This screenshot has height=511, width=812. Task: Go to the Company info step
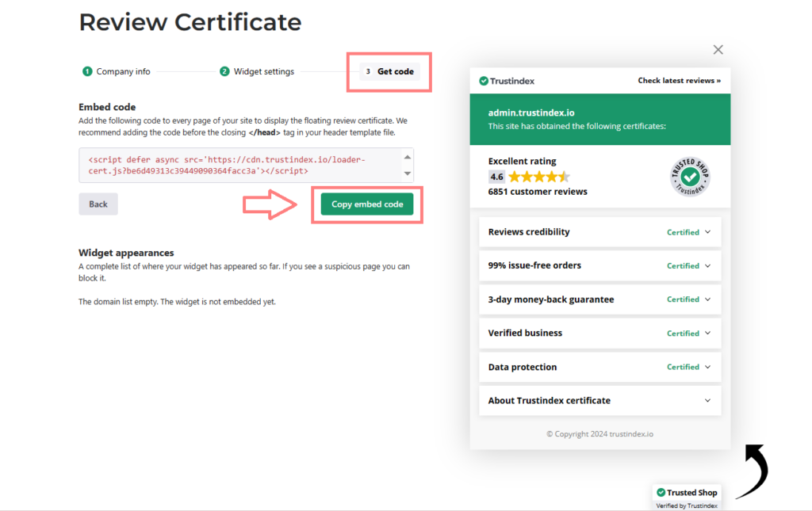coord(123,71)
